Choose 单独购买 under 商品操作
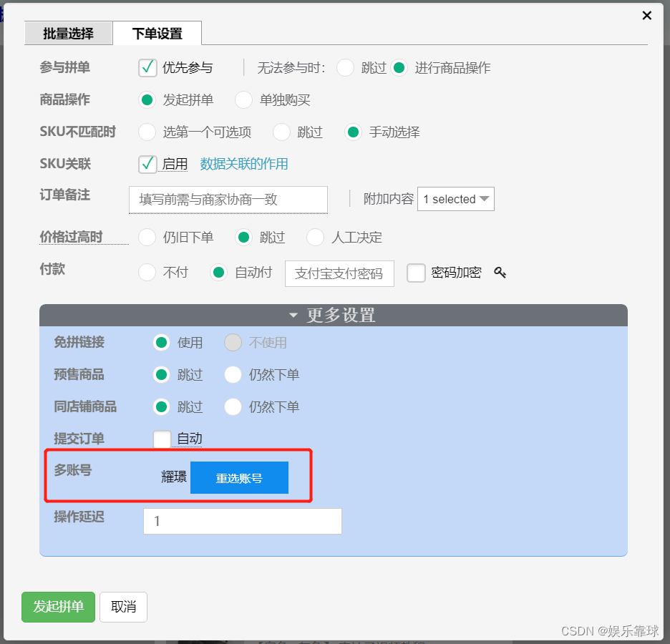Viewport: 670px width, 644px height. pyautogui.click(x=243, y=100)
